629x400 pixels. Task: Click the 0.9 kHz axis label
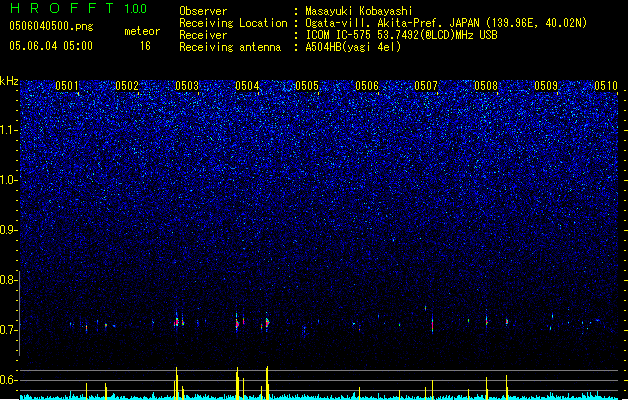tap(9, 230)
